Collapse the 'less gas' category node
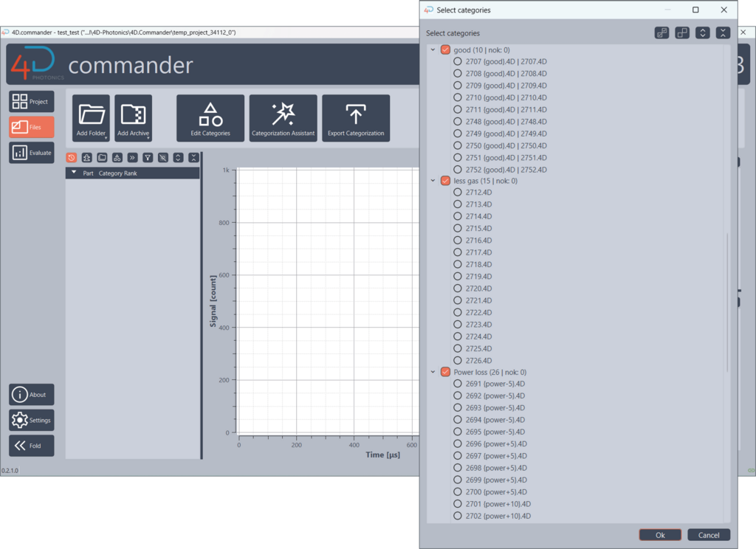Viewport: 756px width, 549px height. click(x=433, y=181)
